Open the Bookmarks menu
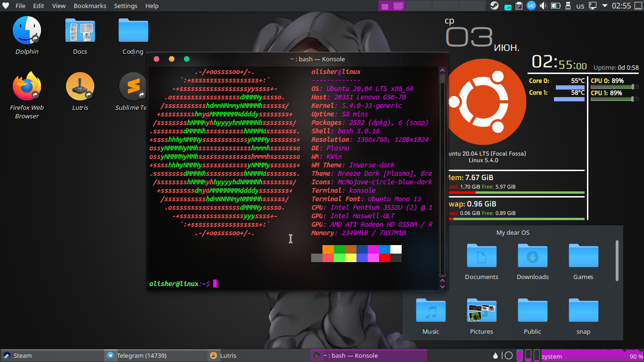This screenshot has height=362, width=644. tap(90, 6)
